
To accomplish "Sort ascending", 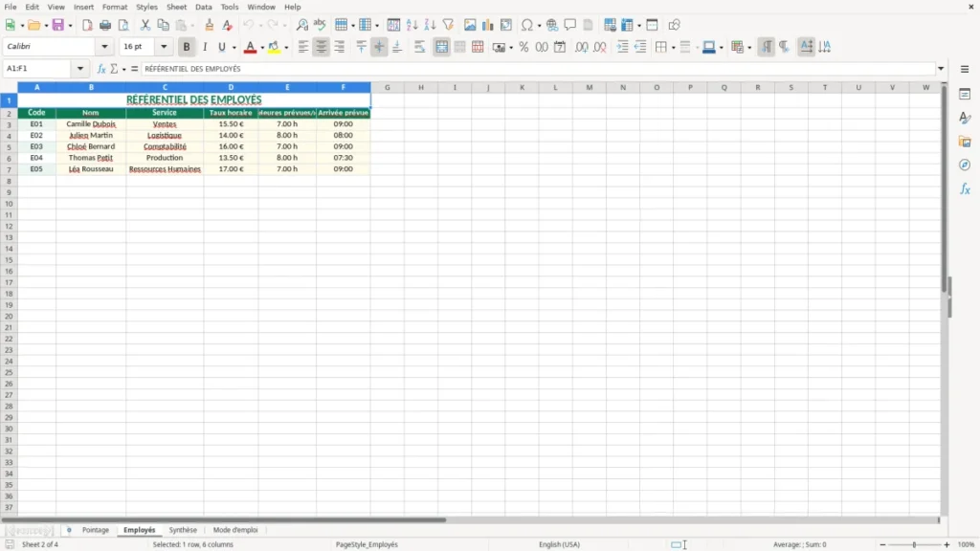I will point(412,25).
